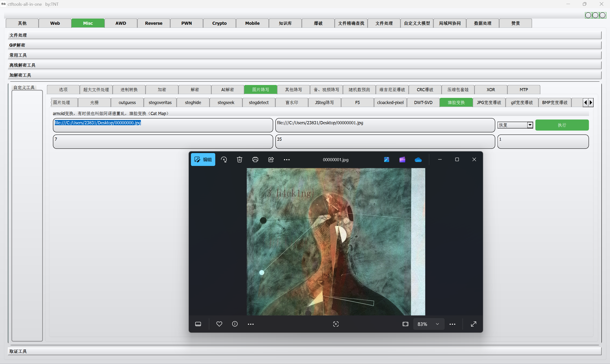Open the CRC爆破 tab
The height and width of the screenshot is (364, 610).
pos(425,90)
